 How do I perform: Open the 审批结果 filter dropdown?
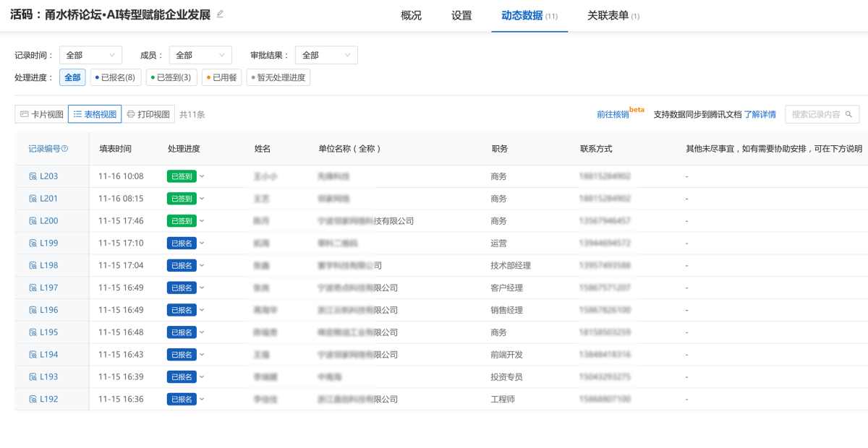[326, 55]
